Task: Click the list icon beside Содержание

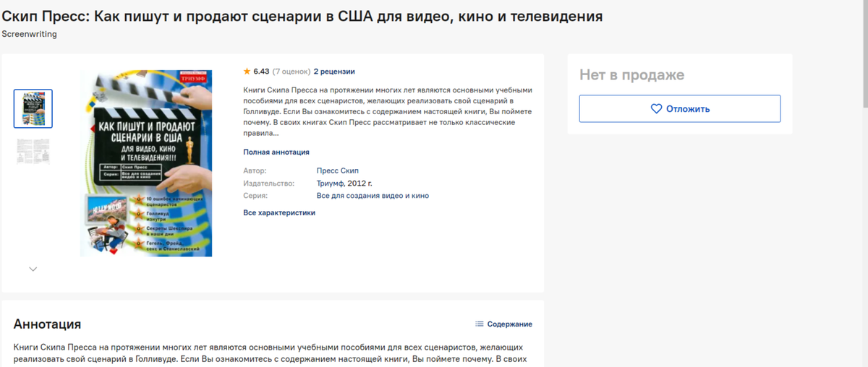Action: pyautogui.click(x=479, y=324)
